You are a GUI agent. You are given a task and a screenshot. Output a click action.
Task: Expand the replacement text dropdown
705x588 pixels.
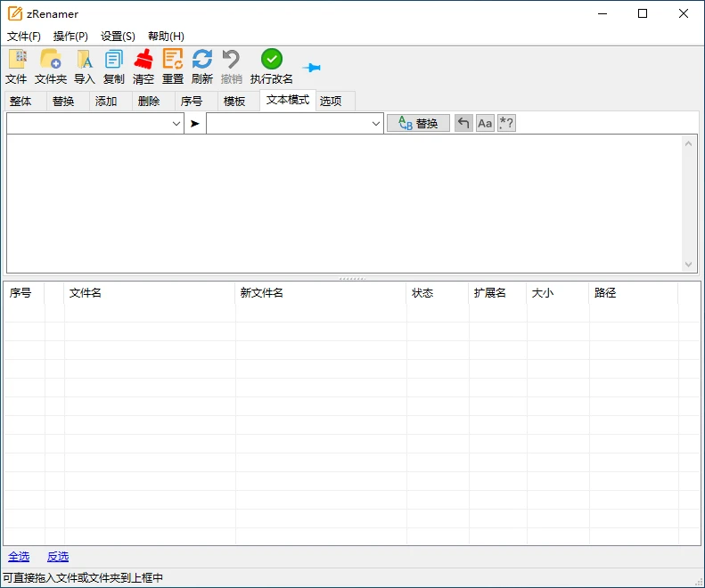coord(376,124)
